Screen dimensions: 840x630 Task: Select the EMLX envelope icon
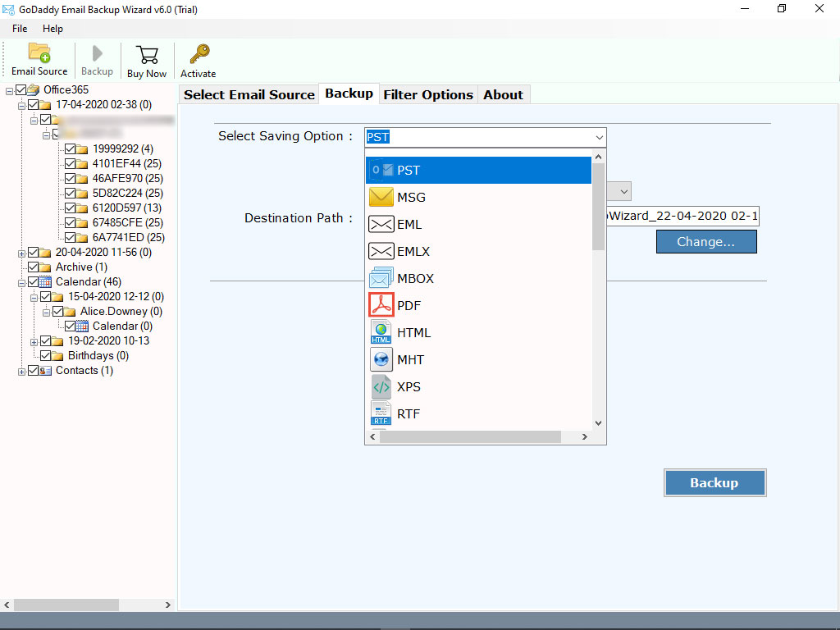[x=381, y=251]
